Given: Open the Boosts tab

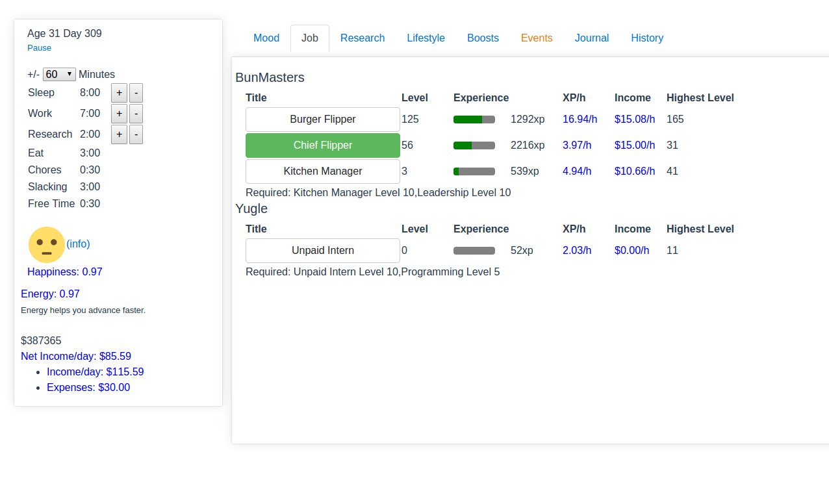Looking at the screenshot, I should click(483, 38).
